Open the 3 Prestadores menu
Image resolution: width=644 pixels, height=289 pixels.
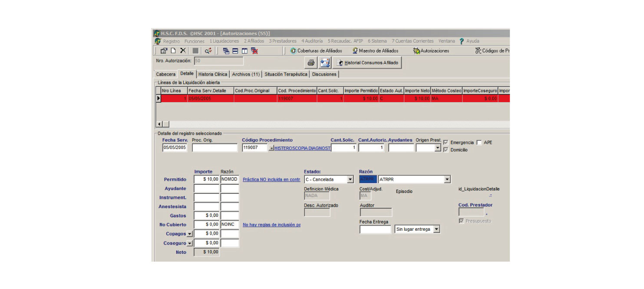[283, 41]
